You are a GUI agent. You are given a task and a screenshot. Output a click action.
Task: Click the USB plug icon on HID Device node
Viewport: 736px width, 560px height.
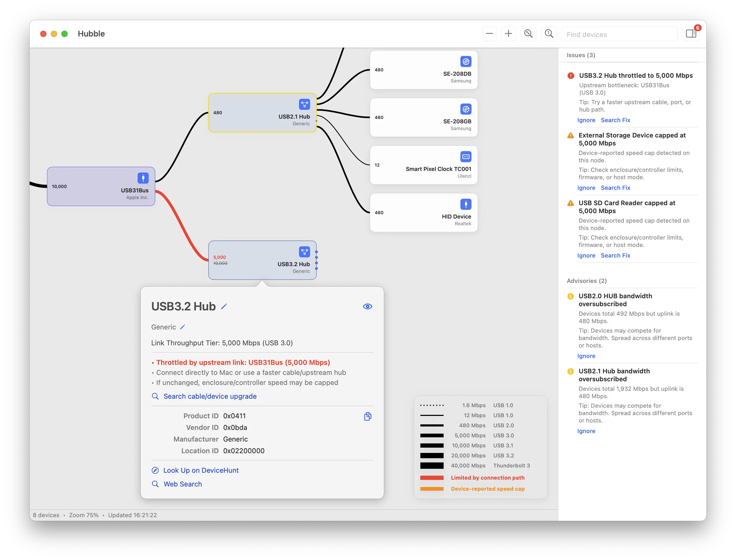coord(465,204)
